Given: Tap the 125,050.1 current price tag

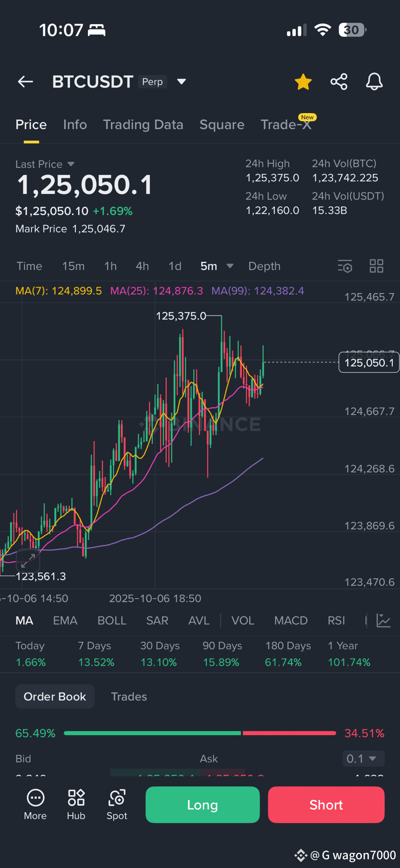Looking at the screenshot, I should pos(369,362).
